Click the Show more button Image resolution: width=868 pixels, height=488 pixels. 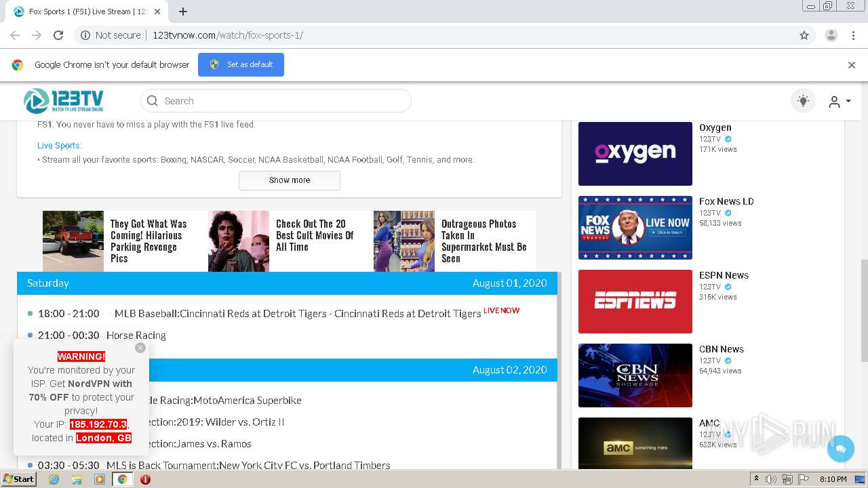click(x=290, y=180)
